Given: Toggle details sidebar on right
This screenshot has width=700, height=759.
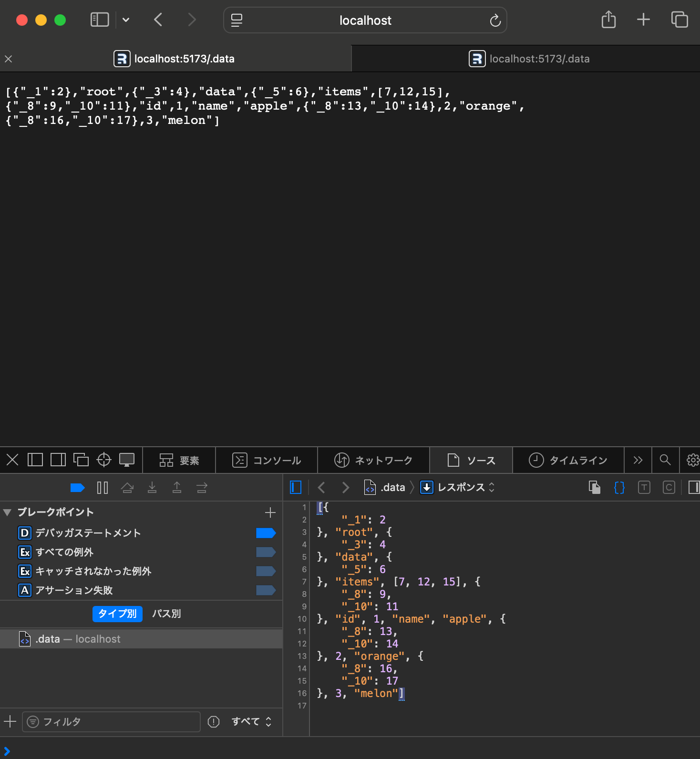Looking at the screenshot, I should click(x=694, y=487).
